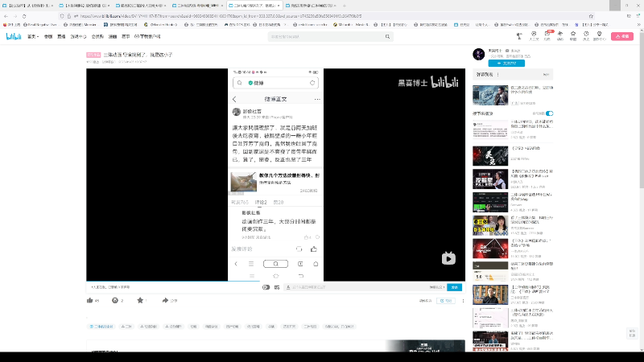Screen dimensions: 644x362
Task: Open the recommended thumbnail with woman in white
Action: coord(490,179)
